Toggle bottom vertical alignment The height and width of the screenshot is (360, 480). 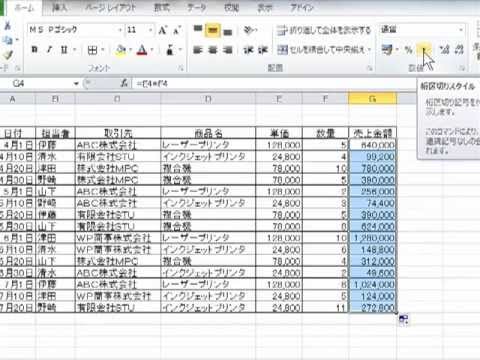[x=228, y=31]
